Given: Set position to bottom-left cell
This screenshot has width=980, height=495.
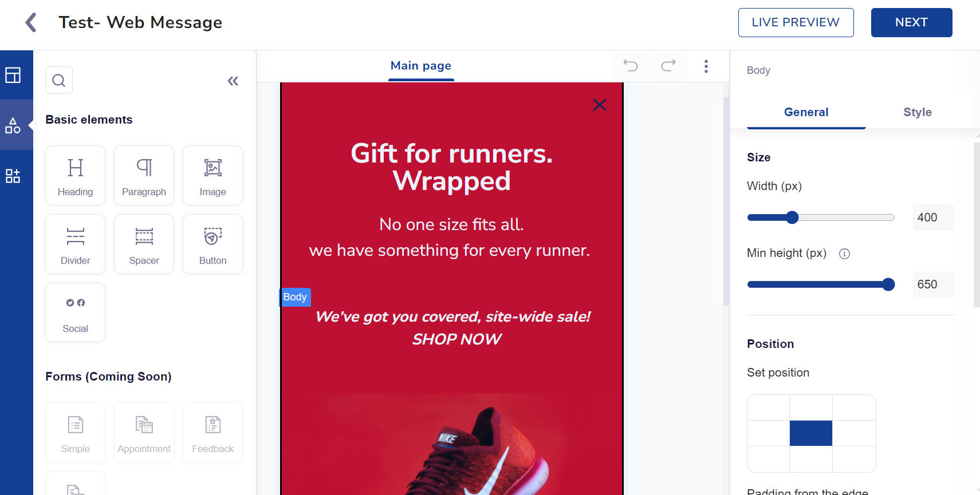Looking at the screenshot, I should (768, 459).
